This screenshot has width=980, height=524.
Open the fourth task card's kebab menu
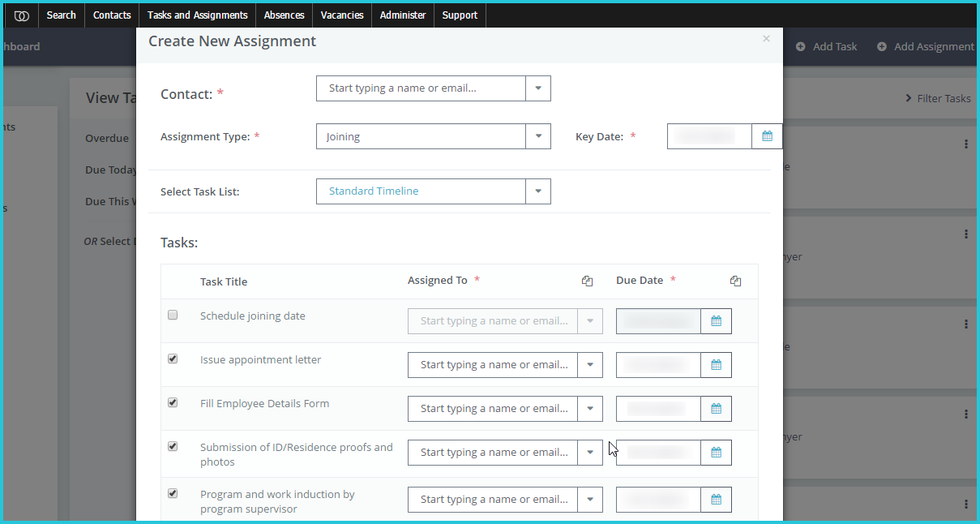click(965, 414)
